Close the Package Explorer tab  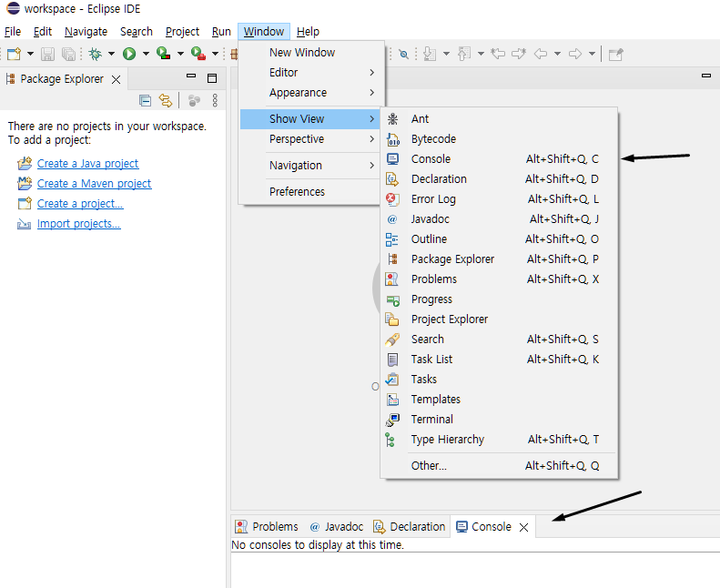click(117, 80)
